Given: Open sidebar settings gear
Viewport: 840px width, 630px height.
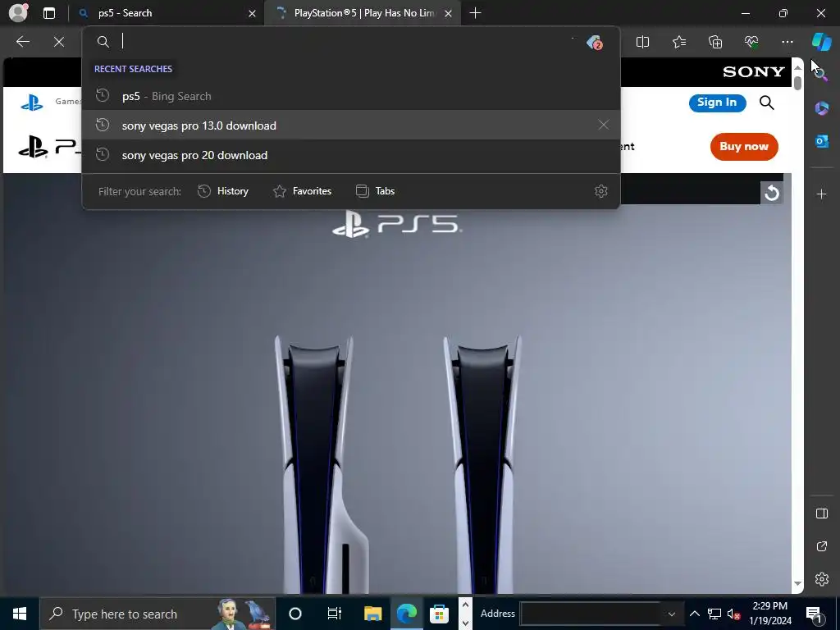Looking at the screenshot, I should [821, 579].
